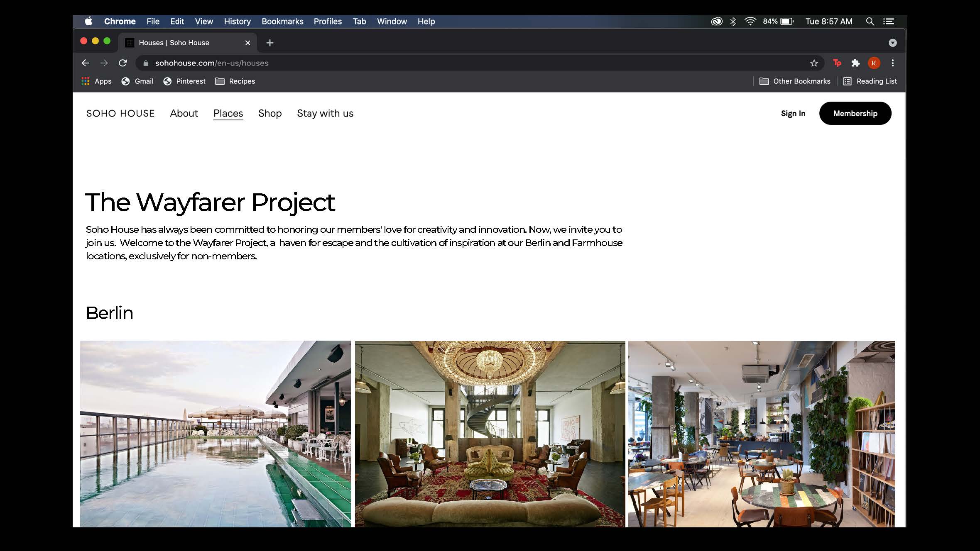Open the profile avatar K
This screenshot has height=551, width=980.
(874, 63)
